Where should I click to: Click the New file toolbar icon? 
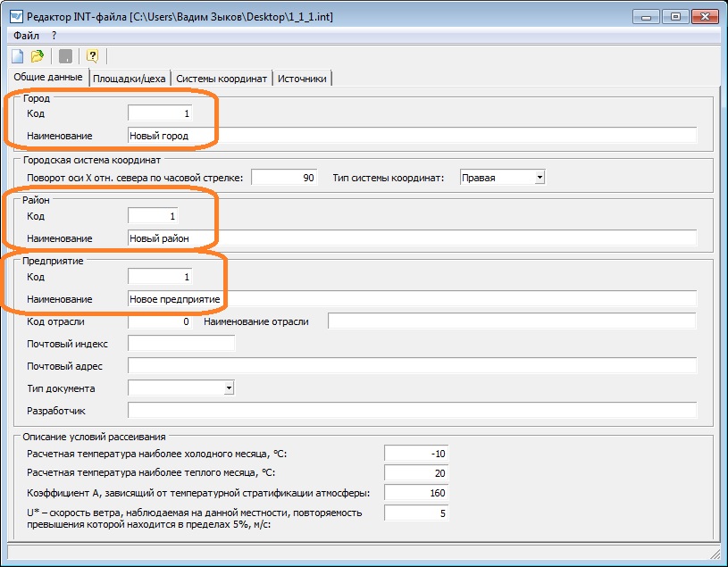pyautogui.click(x=18, y=56)
